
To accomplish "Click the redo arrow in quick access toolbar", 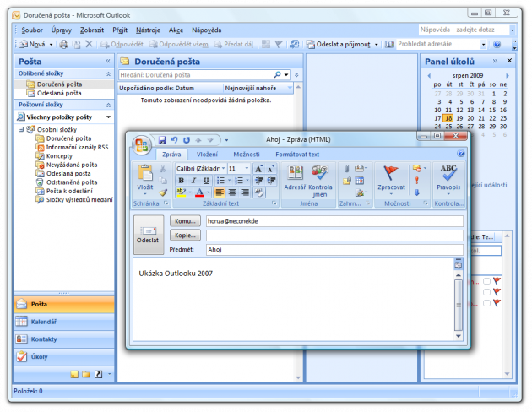I will pyautogui.click(x=187, y=139).
